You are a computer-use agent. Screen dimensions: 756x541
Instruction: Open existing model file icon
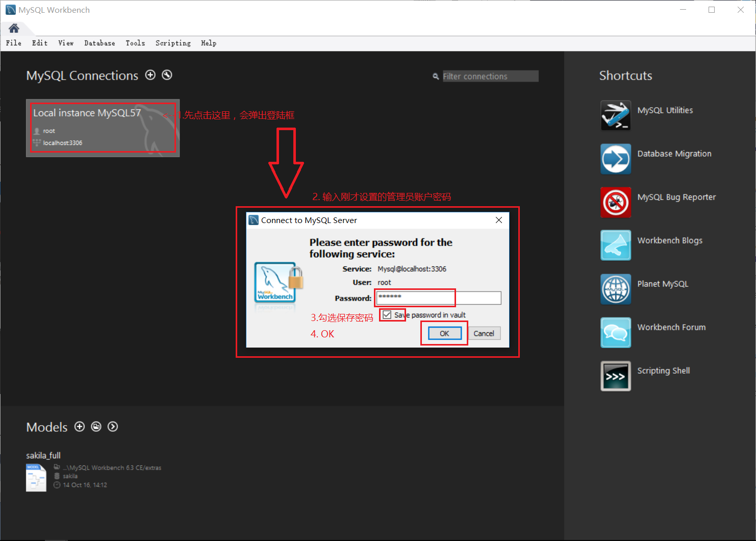tap(96, 427)
